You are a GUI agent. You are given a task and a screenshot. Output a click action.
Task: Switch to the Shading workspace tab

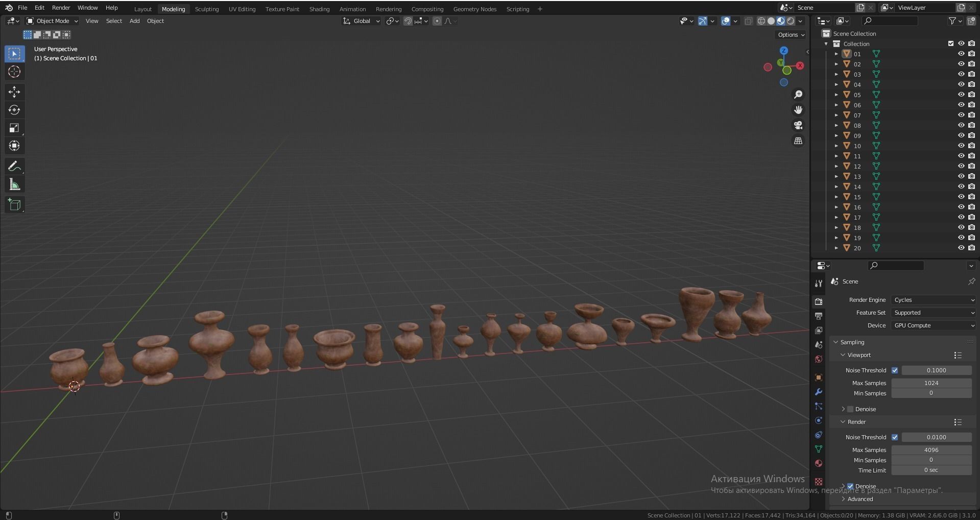point(319,9)
